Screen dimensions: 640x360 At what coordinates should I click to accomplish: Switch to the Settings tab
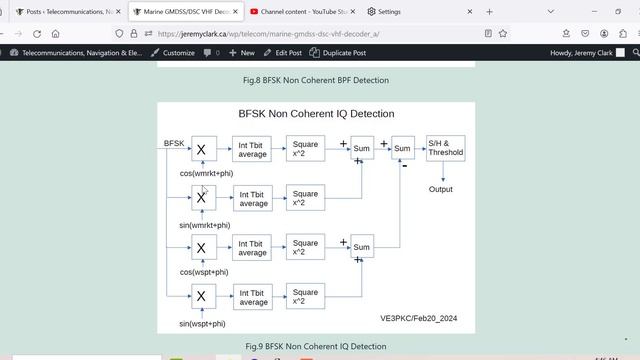point(420,12)
